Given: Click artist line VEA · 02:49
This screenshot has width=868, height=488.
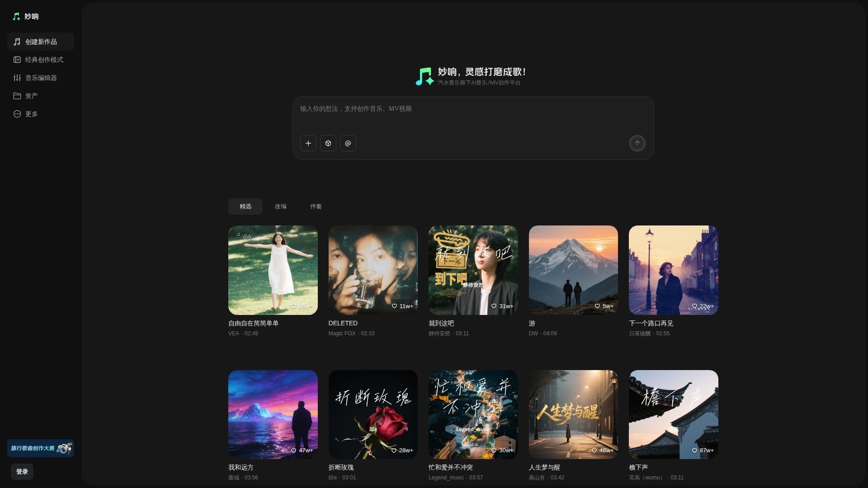Looking at the screenshot, I should click(243, 333).
